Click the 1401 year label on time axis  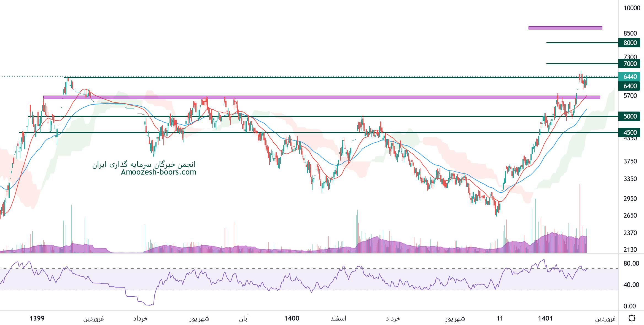tap(545, 318)
